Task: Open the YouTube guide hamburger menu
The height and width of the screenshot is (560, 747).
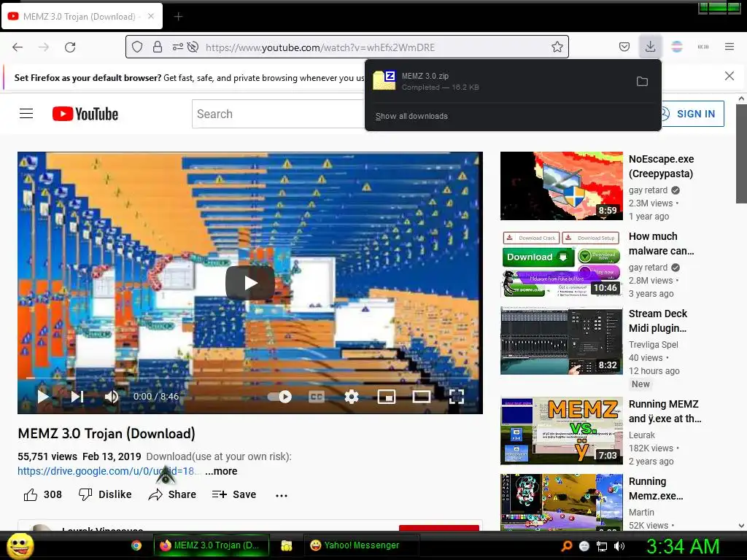Action: (26, 114)
